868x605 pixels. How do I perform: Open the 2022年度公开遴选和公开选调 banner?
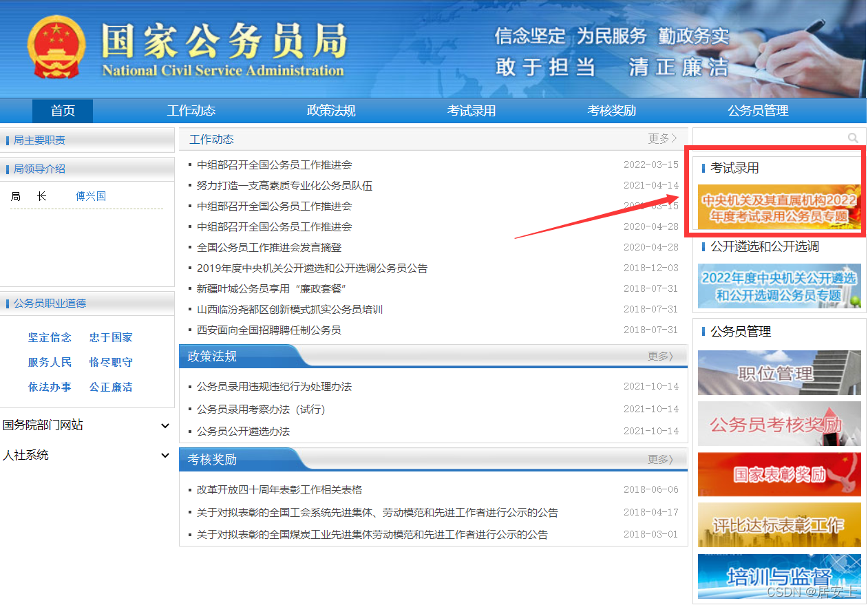(x=779, y=286)
